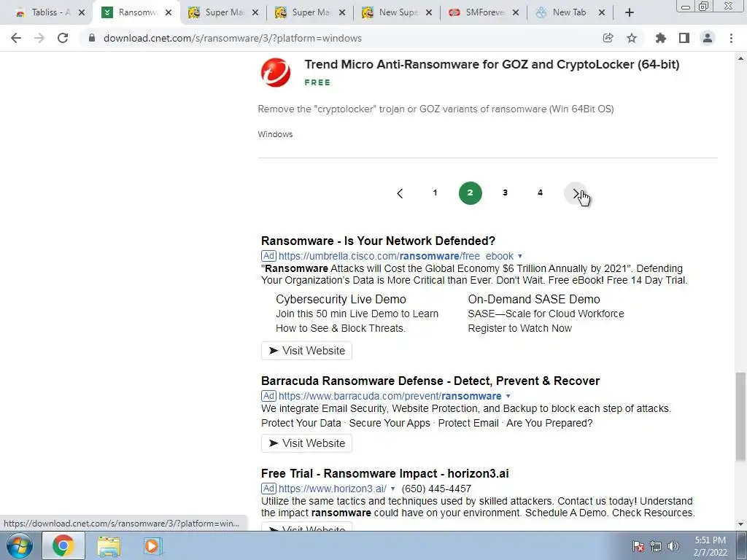This screenshot has height=560, width=747.
Task: Open the Trend Micro Anti-Ransomware title link
Action: (492, 65)
